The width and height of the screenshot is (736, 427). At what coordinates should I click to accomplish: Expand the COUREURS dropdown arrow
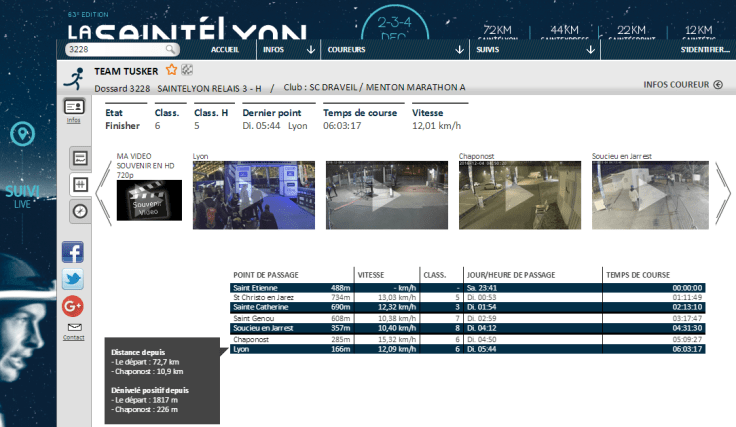(460, 49)
